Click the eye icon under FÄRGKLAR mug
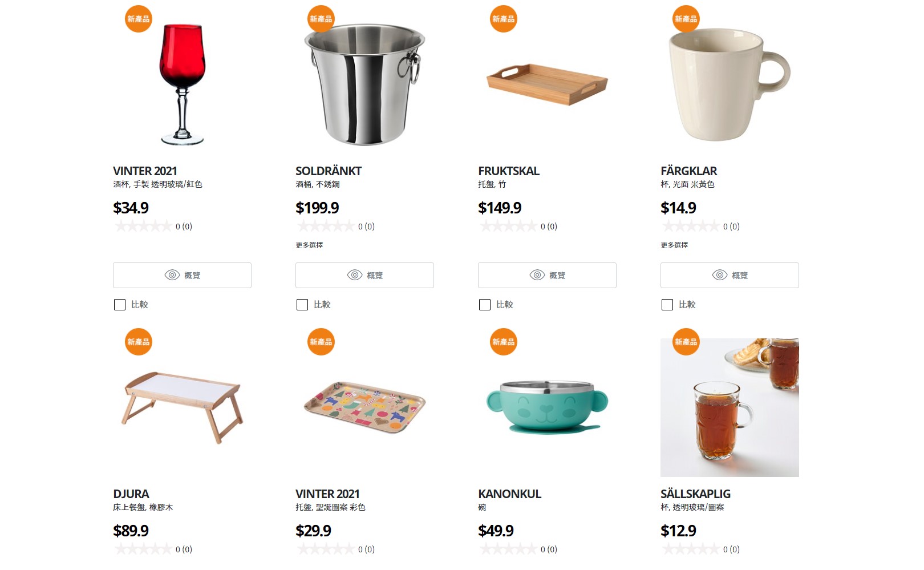Image resolution: width=924 pixels, height=570 pixels. coord(720,275)
